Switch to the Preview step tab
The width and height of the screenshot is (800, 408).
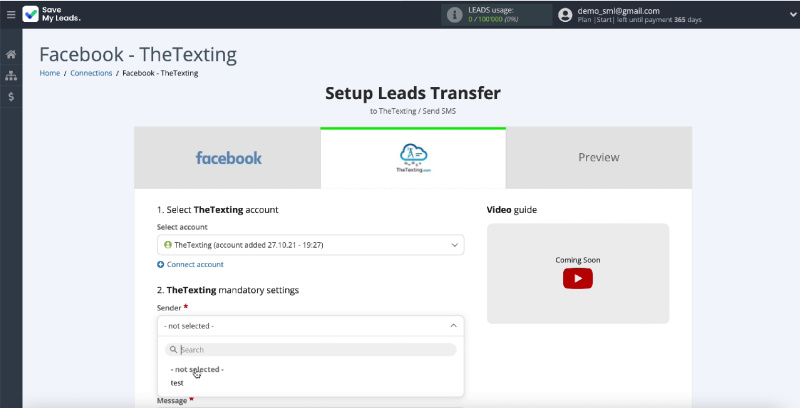(598, 158)
